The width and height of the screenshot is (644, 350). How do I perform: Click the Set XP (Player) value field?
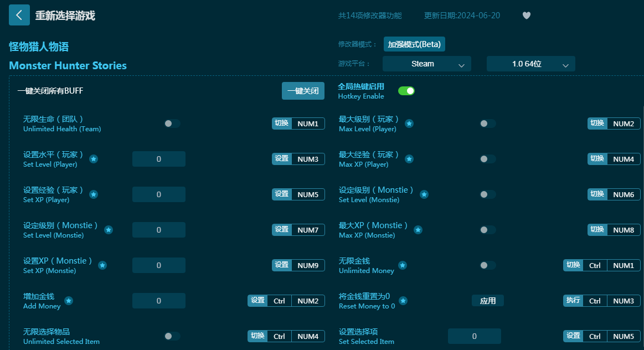pyautogui.click(x=158, y=194)
